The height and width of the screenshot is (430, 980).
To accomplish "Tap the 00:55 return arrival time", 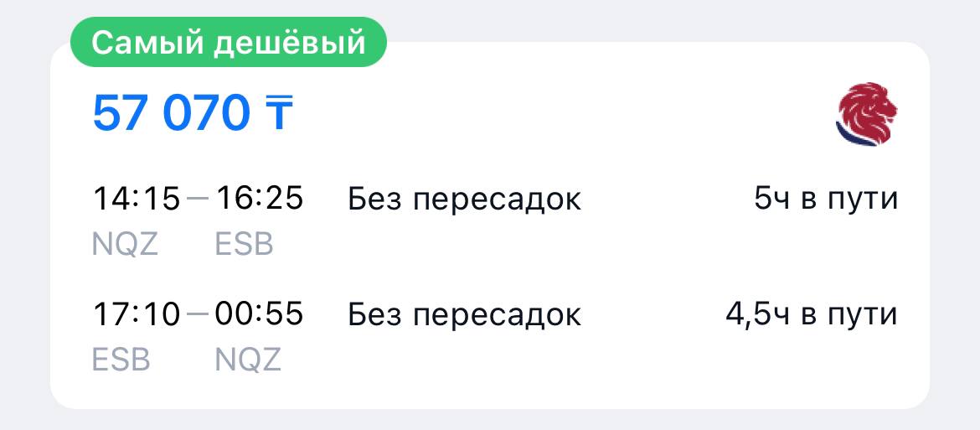I will [260, 314].
